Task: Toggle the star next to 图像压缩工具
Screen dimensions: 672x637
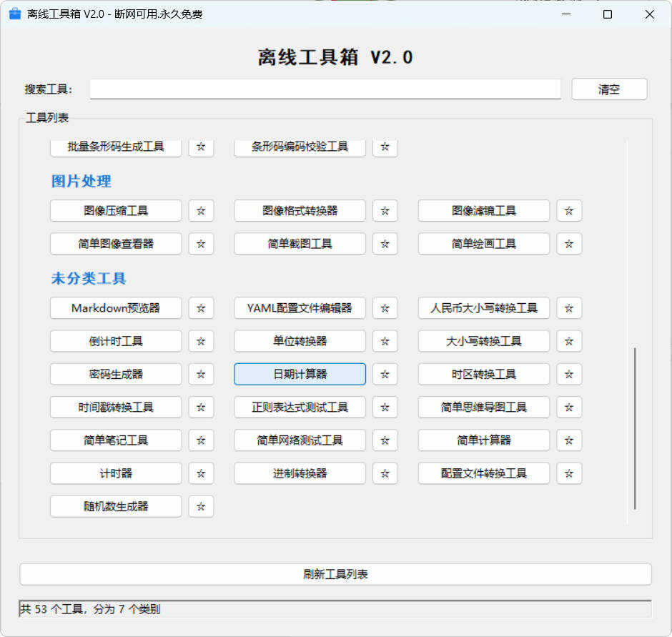Action: click(x=200, y=210)
